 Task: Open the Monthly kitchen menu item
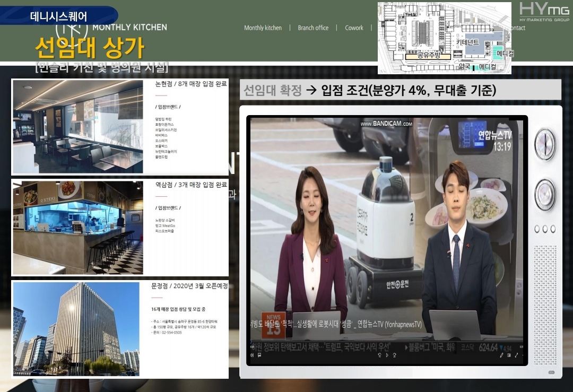tap(263, 28)
